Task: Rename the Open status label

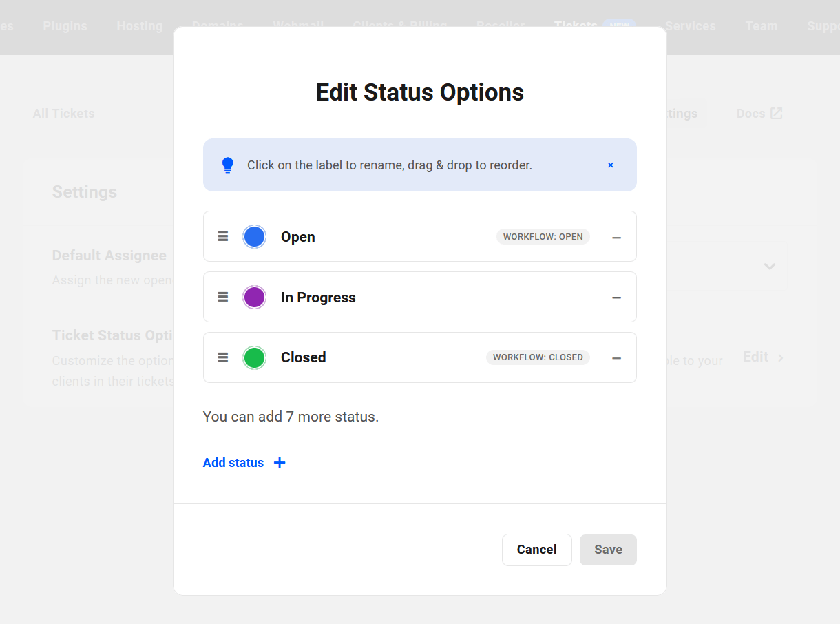Action: (x=298, y=237)
